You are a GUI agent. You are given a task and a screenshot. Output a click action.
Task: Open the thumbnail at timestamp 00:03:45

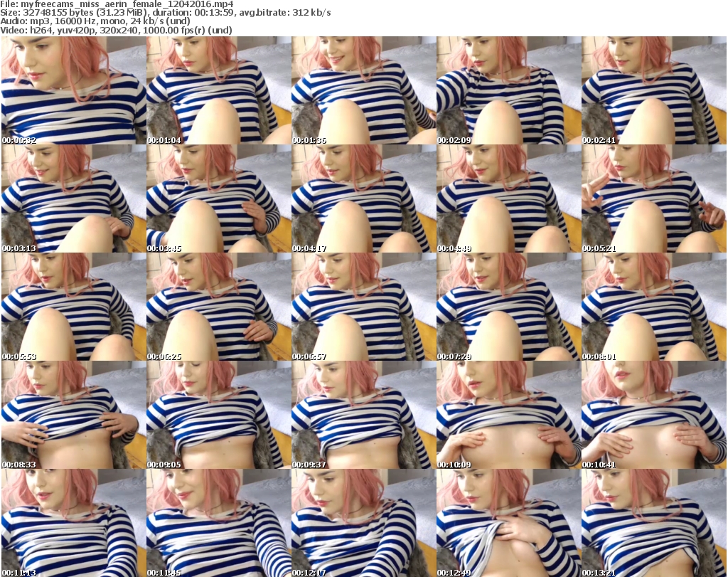tap(218, 199)
